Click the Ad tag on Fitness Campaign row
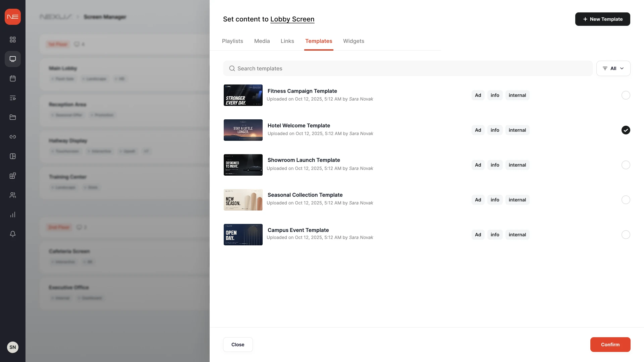Image resolution: width=644 pixels, height=362 pixels. click(x=478, y=95)
